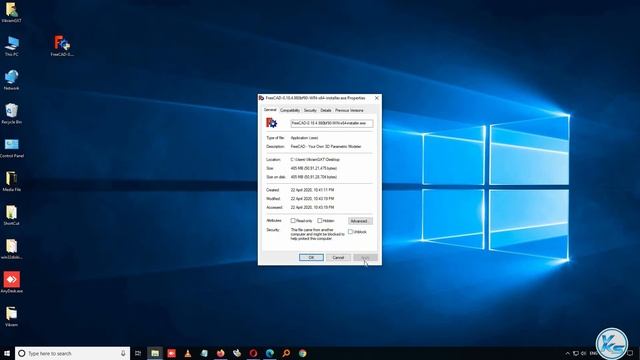Select the FreeCAD installer desktop icon
This screenshot has height=360, width=640.
pyautogui.click(x=62, y=46)
